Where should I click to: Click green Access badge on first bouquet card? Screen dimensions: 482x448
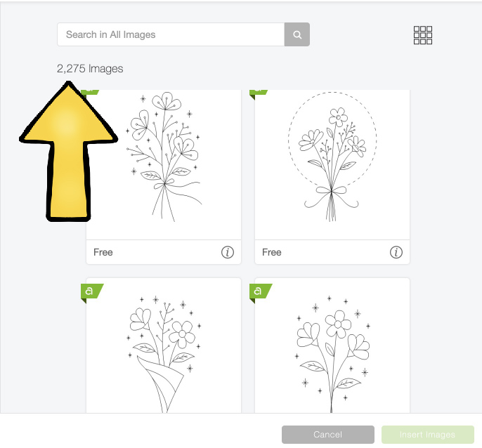click(x=92, y=92)
